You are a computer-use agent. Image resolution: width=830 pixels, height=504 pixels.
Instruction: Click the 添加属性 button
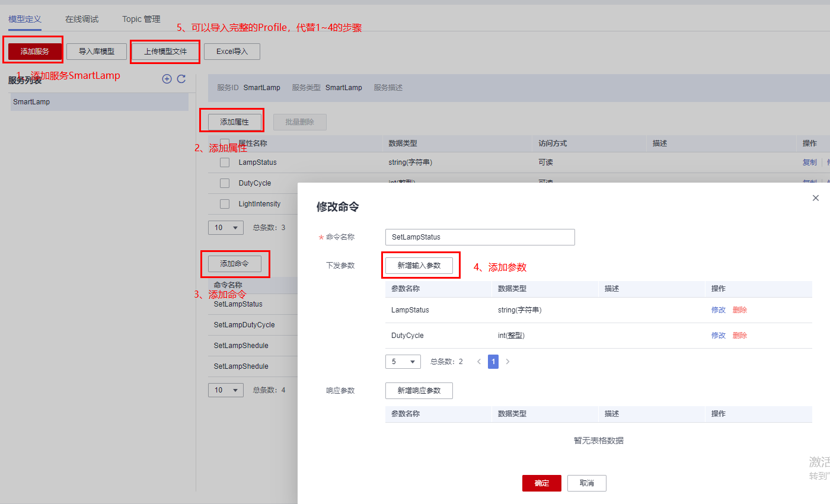pyautogui.click(x=234, y=122)
